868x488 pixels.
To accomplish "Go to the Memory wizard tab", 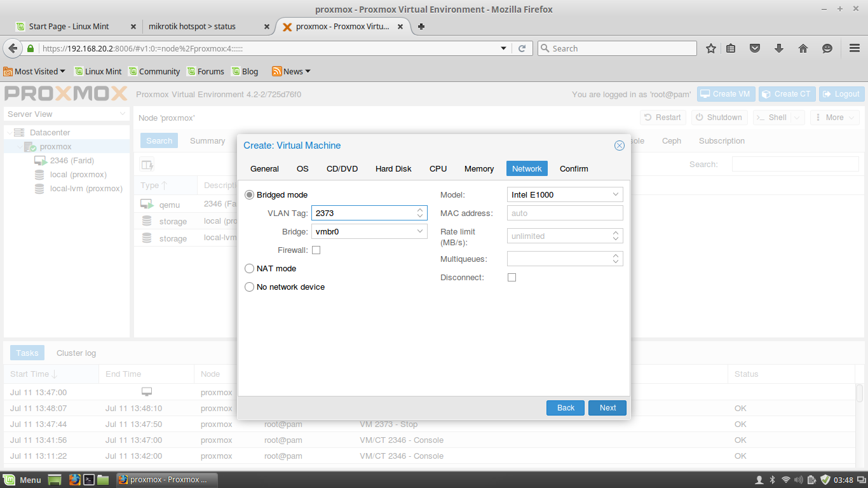I will 479,168.
